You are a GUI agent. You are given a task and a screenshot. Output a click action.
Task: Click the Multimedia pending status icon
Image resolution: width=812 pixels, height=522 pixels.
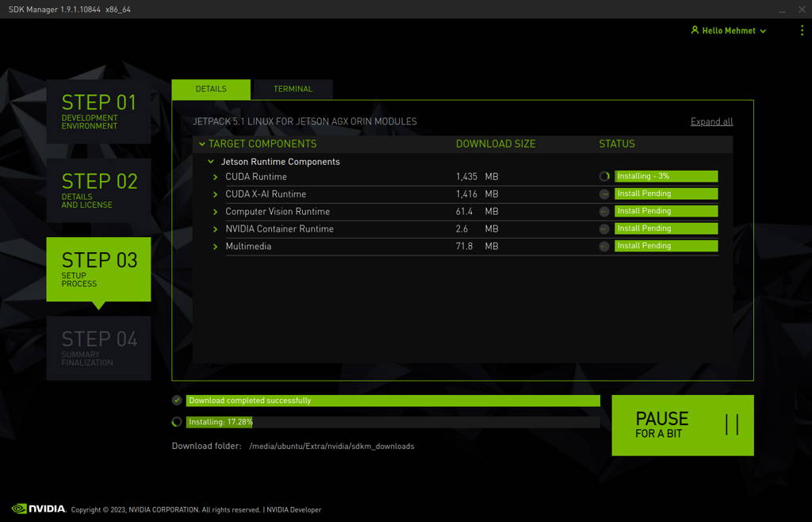pos(603,246)
